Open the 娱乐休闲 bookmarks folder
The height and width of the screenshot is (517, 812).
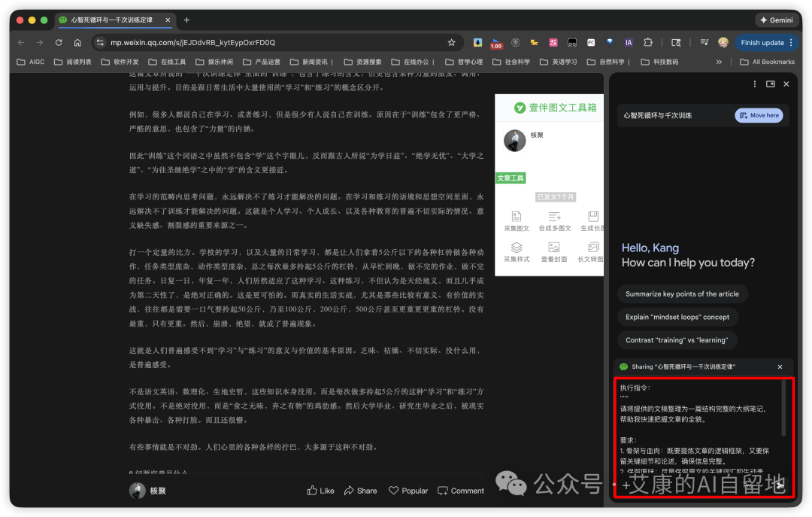pos(214,62)
